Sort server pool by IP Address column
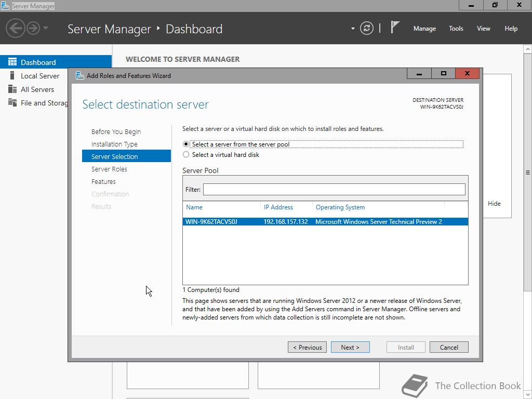The width and height of the screenshot is (532, 399). pyautogui.click(x=278, y=207)
